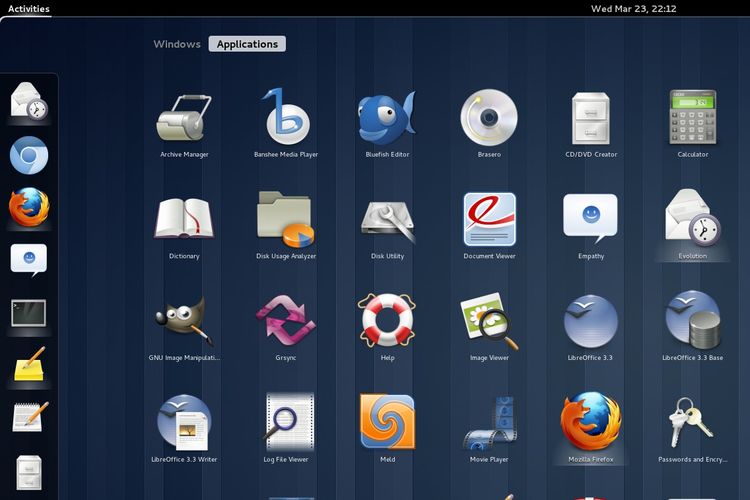Open Passwords and Encryption Keys
The image size is (750, 500).
692,423
